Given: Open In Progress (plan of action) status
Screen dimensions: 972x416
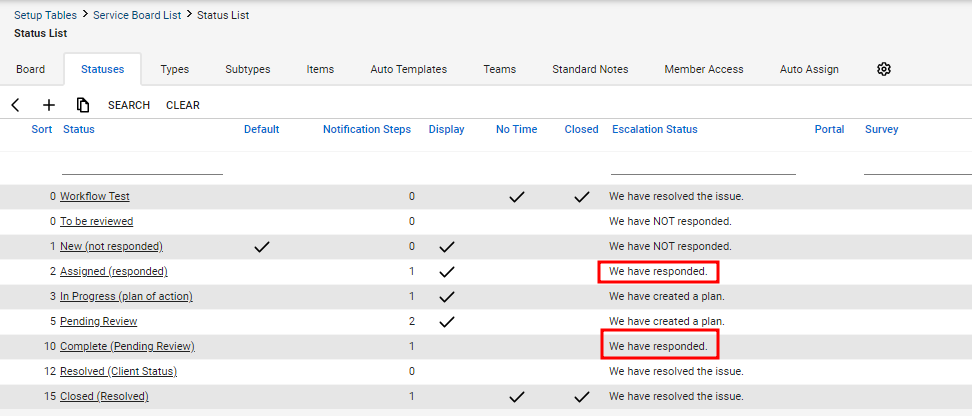Looking at the screenshot, I should (x=126, y=296).
